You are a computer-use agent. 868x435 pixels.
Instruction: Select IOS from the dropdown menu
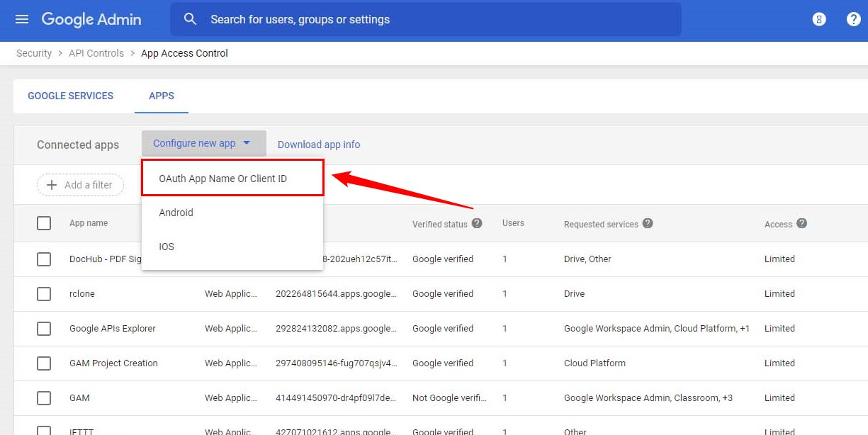tap(167, 247)
